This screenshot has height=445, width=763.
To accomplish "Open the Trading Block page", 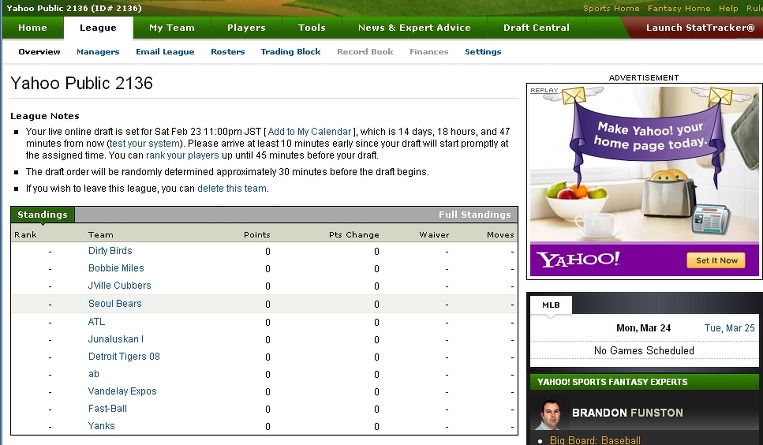I will (291, 52).
